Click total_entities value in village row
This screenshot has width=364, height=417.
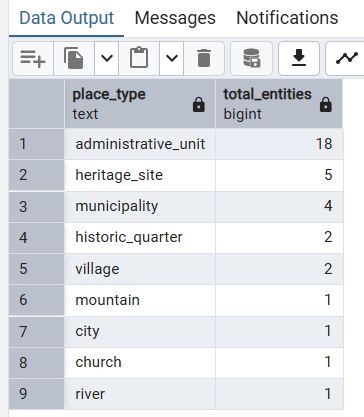(279, 269)
